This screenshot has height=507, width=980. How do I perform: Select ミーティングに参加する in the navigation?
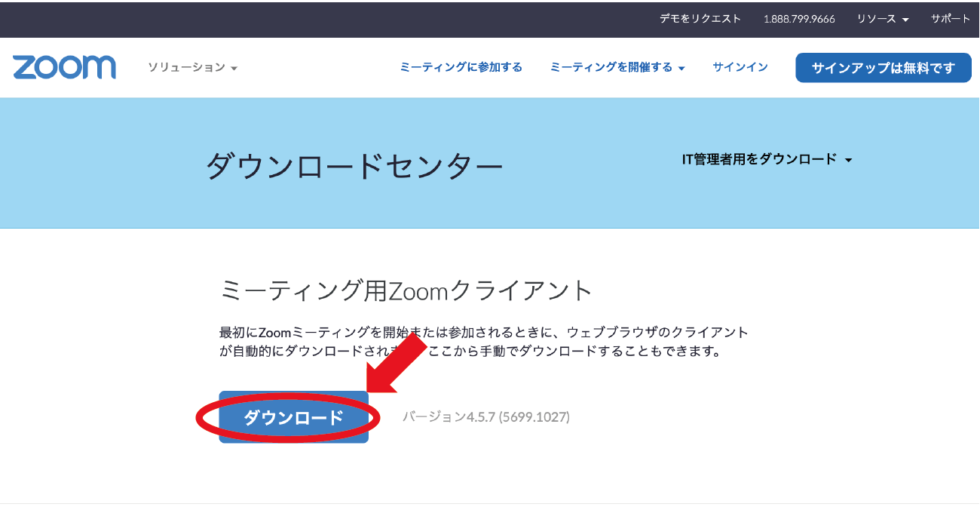pos(461,66)
